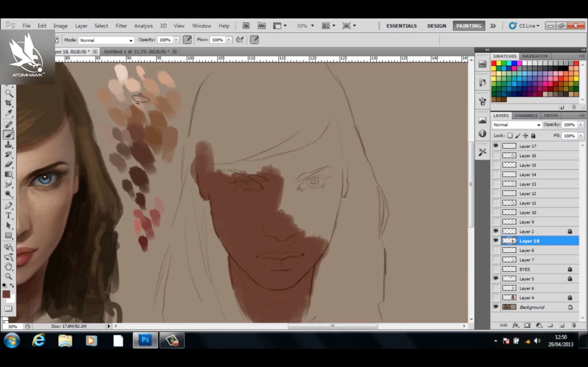Select the Clone Stamp tool
The width and height of the screenshot is (588, 367).
click(x=9, y=145)
